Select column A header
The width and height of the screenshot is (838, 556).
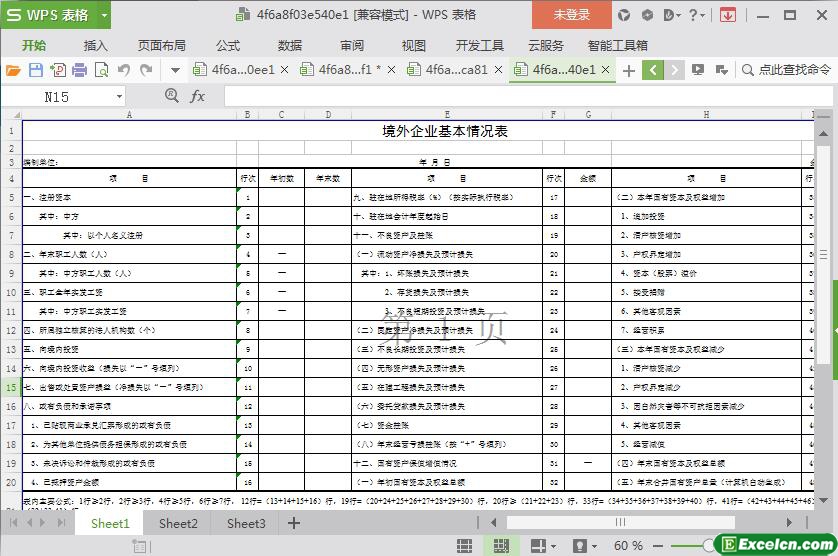pyautogui.click(x=129, y=114)
